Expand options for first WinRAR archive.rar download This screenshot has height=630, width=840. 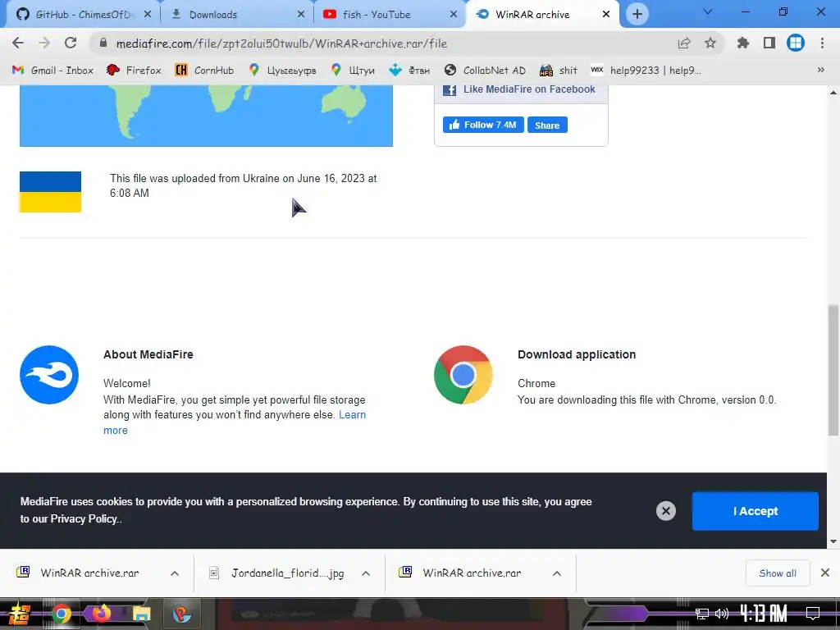(175, 573)
